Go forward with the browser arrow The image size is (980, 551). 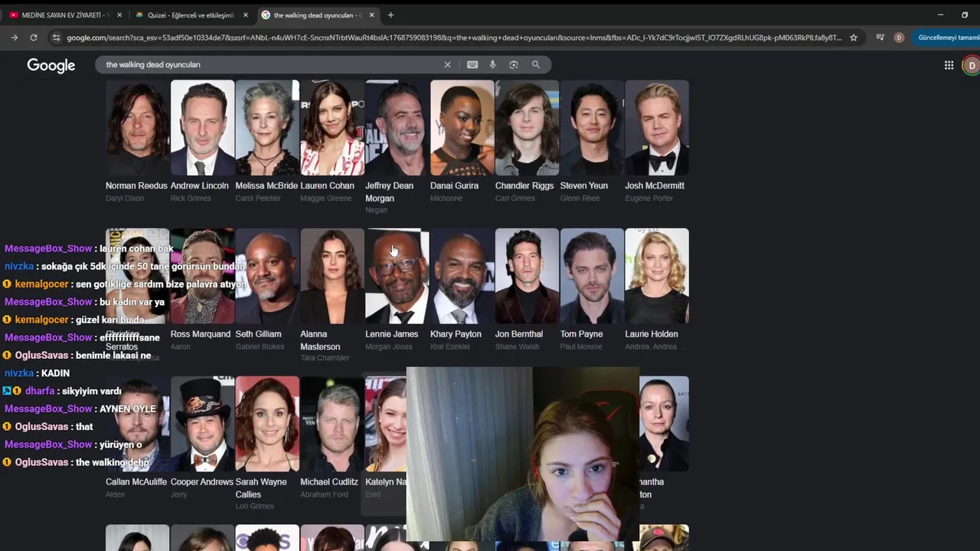coord(15,37)
